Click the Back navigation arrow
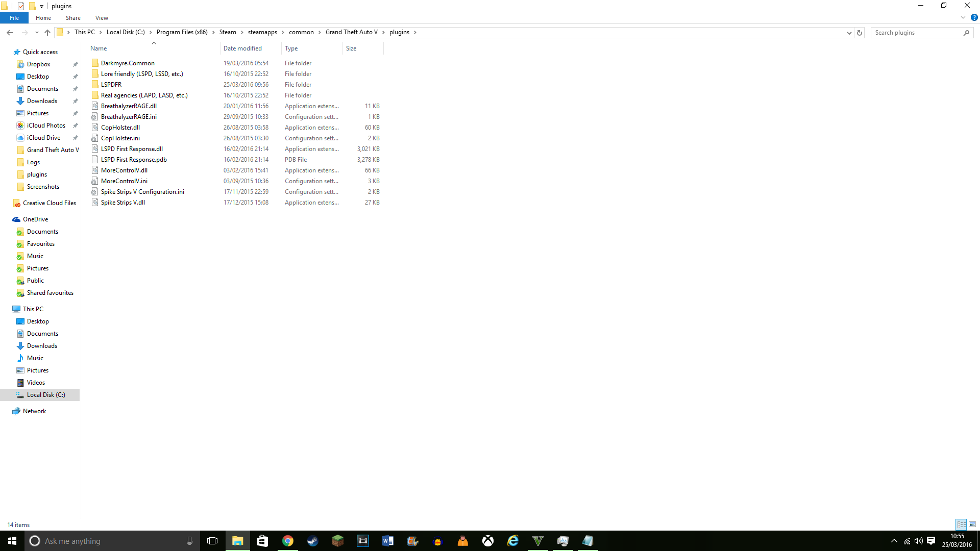Screen dimensions: 980x551 point(10,32)
